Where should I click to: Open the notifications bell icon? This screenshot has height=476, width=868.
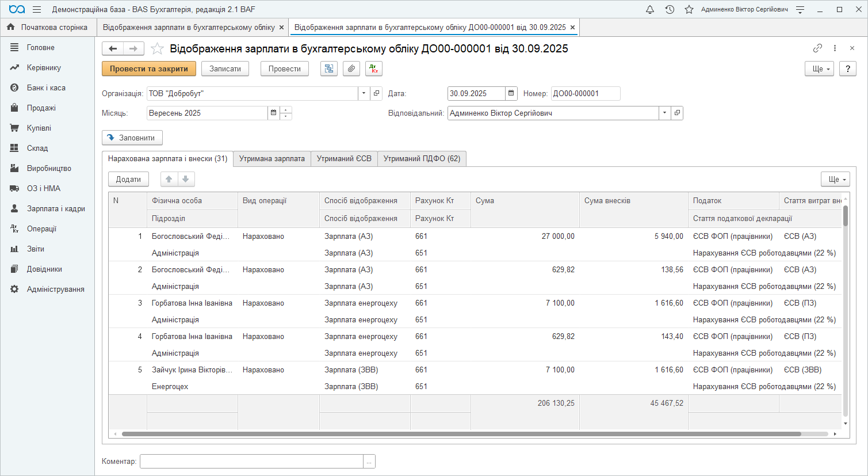(x=650, y=10)
